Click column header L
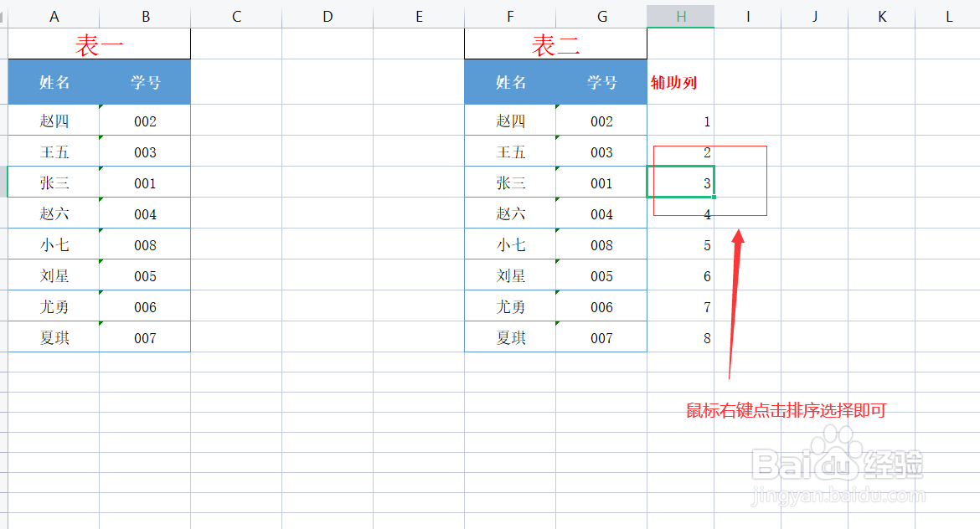The height and width of the screenshot is (529, 980). 949,14
